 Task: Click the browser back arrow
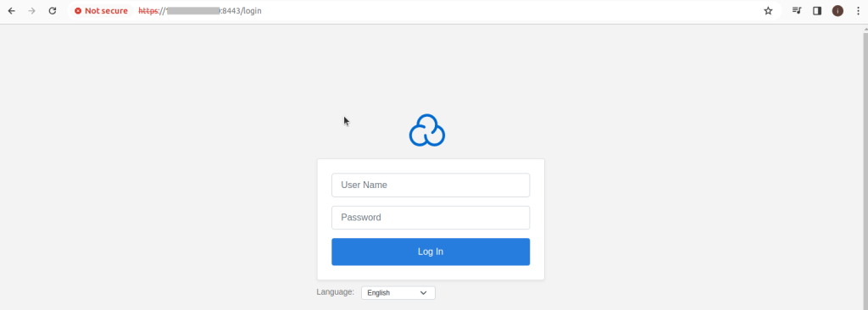point(12,11)
